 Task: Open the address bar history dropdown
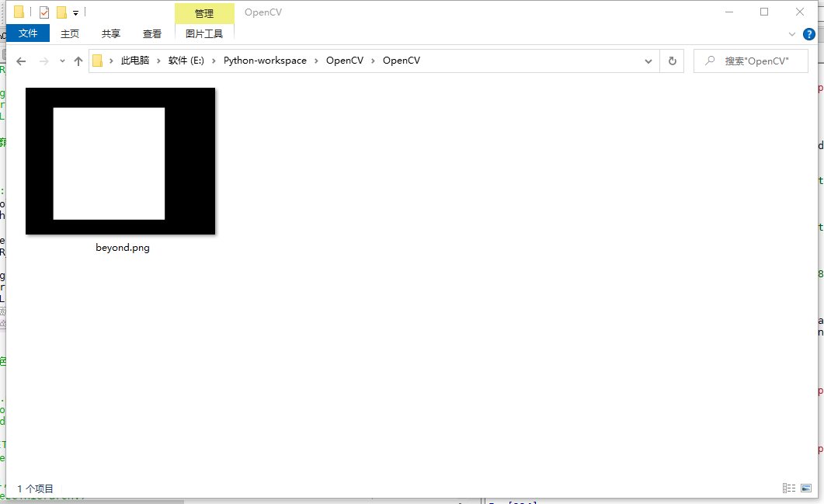click(x=648, y=61)
